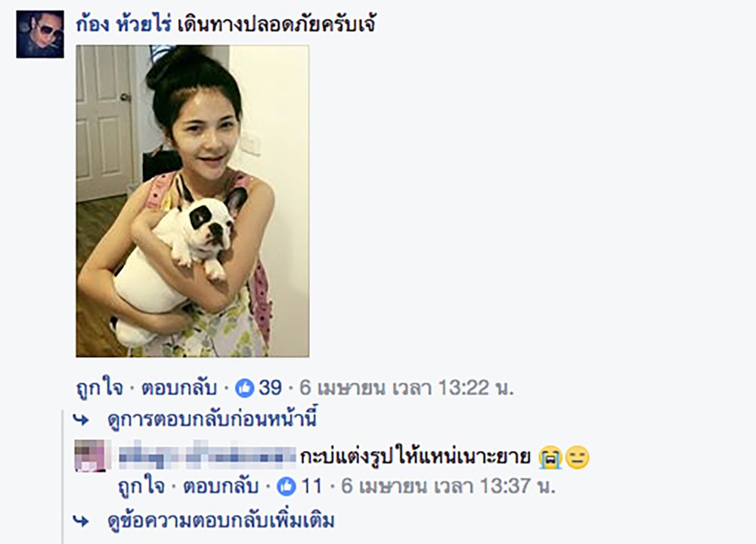Screen dimensions: 756x544
Task: Click the thumbs-up icon beside 11 likes
Action: (287, 486)
